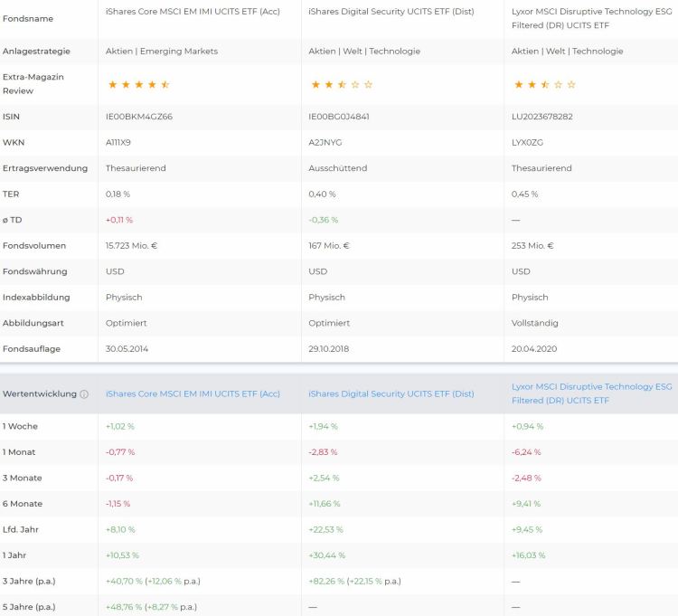Click Lyxor MSCI Disruptive Technology name in Fondsname row
678x616 pixels.
click(x=591, y=18)
